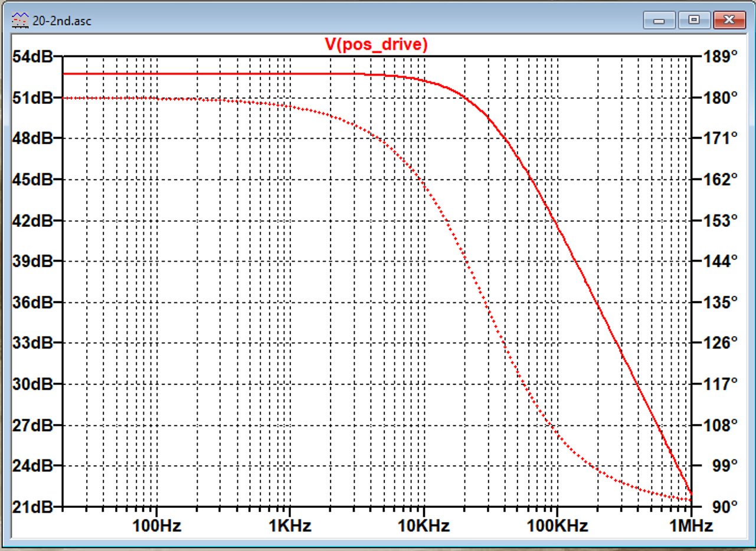Click the 180° phase axis label
This screenshot has width=756, height=551.
click(x=720, y=97)
